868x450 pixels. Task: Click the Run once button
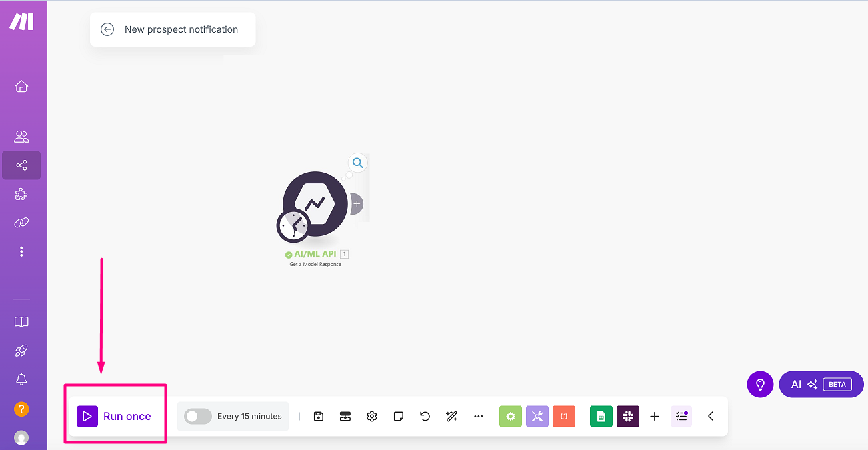click(115, 416)
